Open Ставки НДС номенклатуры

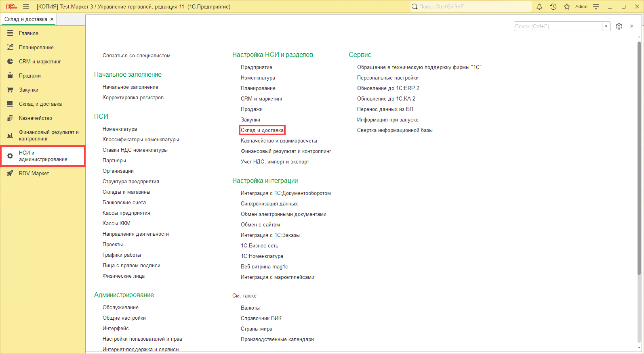click(x=135, y=150)
